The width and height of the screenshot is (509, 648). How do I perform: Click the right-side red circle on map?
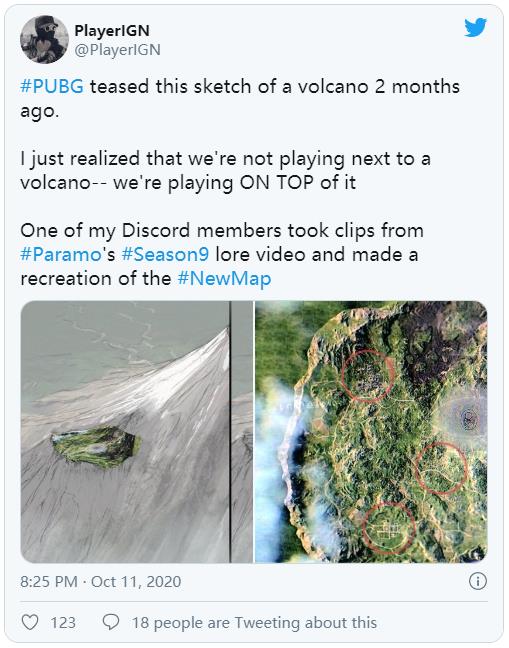click(x=440, y=468)
